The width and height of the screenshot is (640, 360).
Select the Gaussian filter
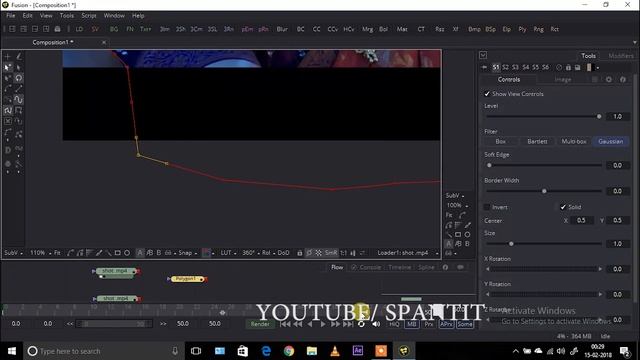point(611,141)
